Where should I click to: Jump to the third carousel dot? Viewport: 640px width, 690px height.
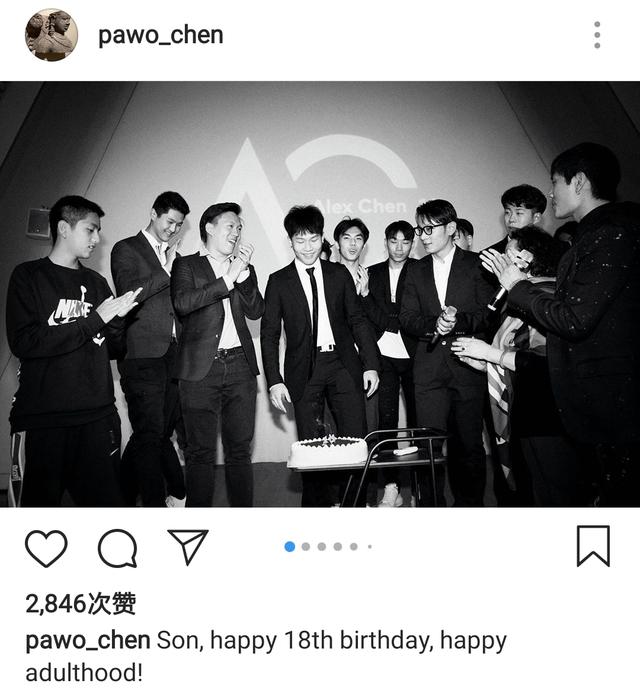pyautogui.click(x=322, y=547)
